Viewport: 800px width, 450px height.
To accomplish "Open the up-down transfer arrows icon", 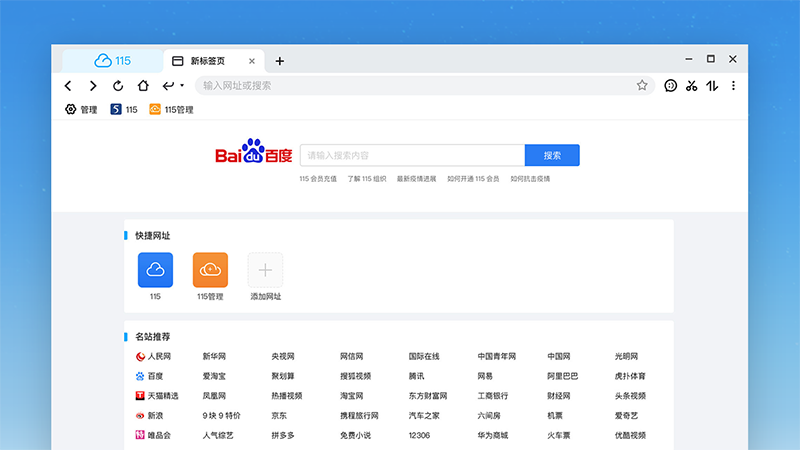I will pos(712,86).
